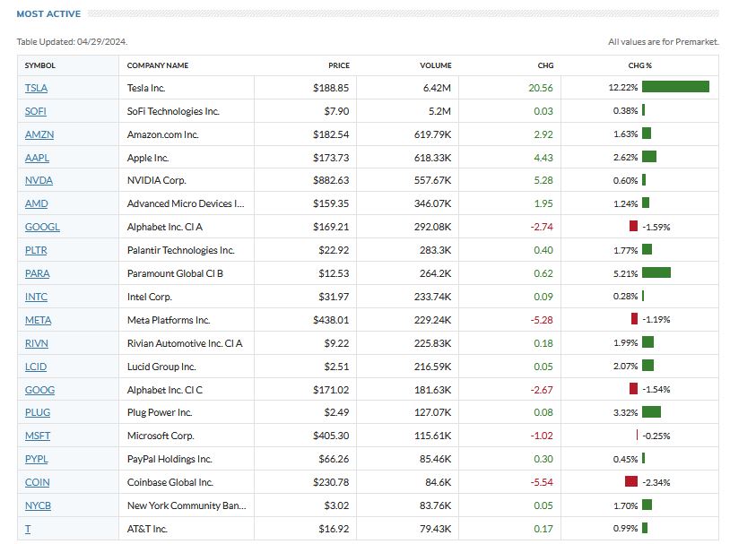Click the PRICE column header
Image resolution: width=756 pixels, height=544 pixels.
coord(338,65)
